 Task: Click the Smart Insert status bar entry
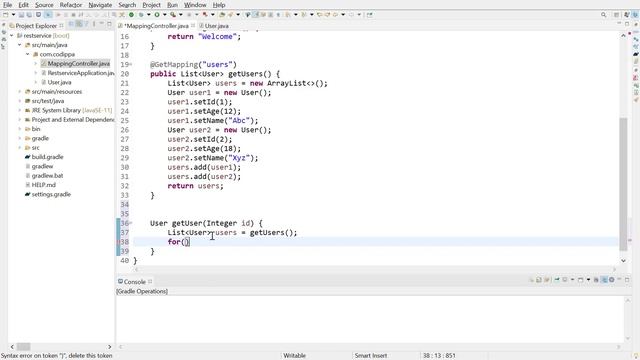371,356
